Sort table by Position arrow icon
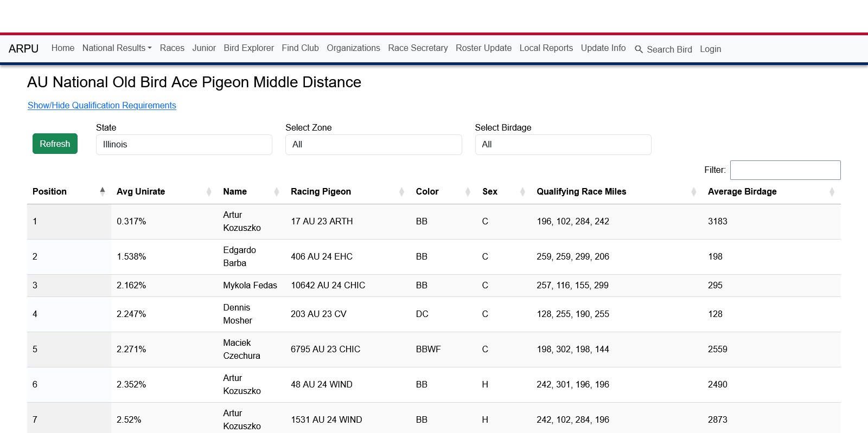Viewport: 868px width, 433px height. [102, 191]
